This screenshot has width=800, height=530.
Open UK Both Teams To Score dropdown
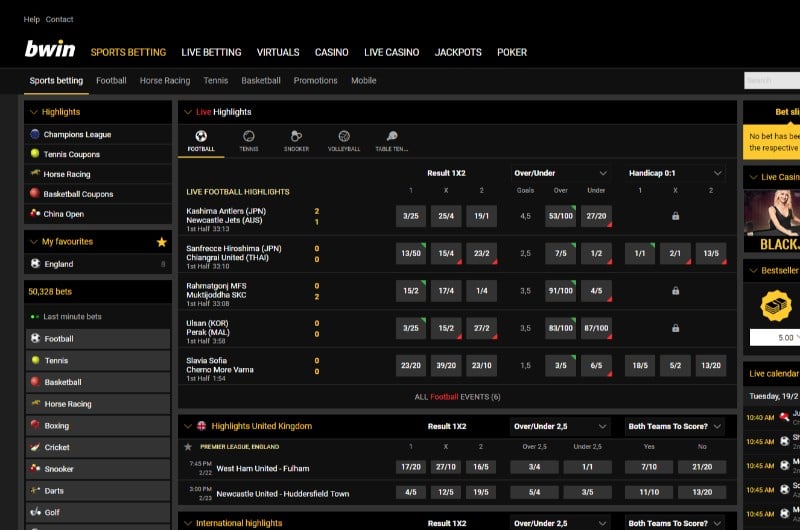click(x=675, y=426)
